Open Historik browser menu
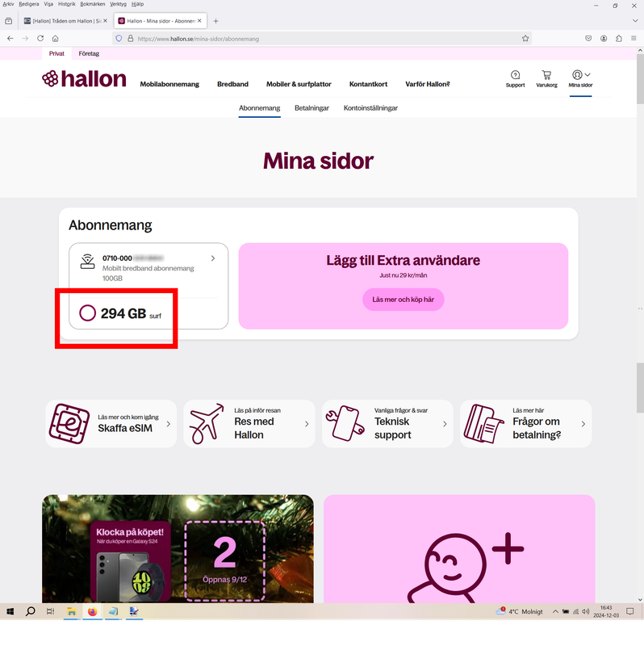This screenshot has width=644, height=646. pos(66,4)
